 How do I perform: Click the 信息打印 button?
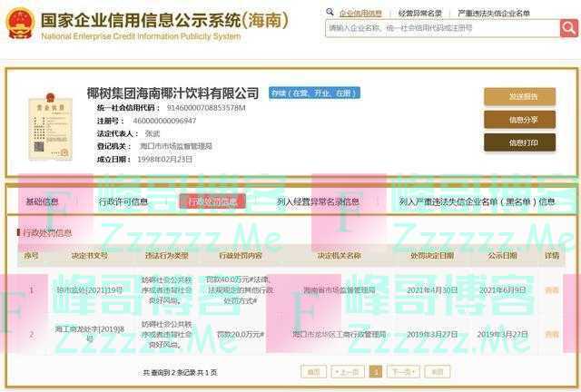pos(519,142)
